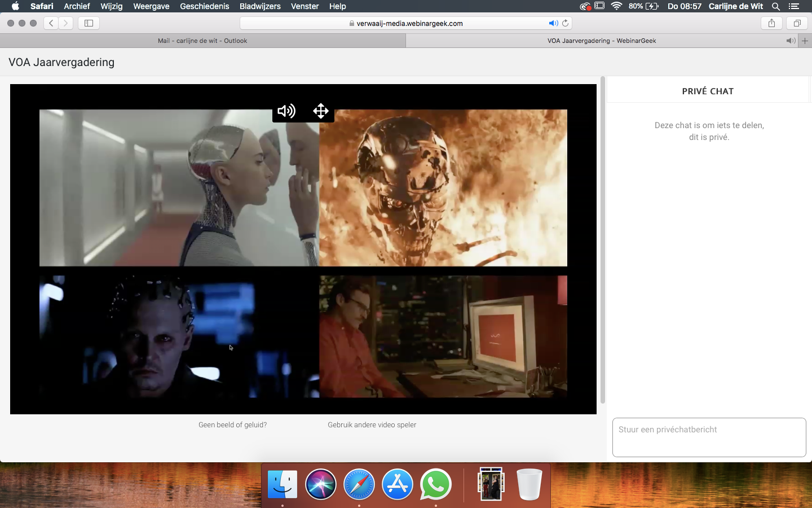Open Carlijne de Wit user menu
Image resolution: width=812 pixels, height=508 pixels.
point(736,6)
